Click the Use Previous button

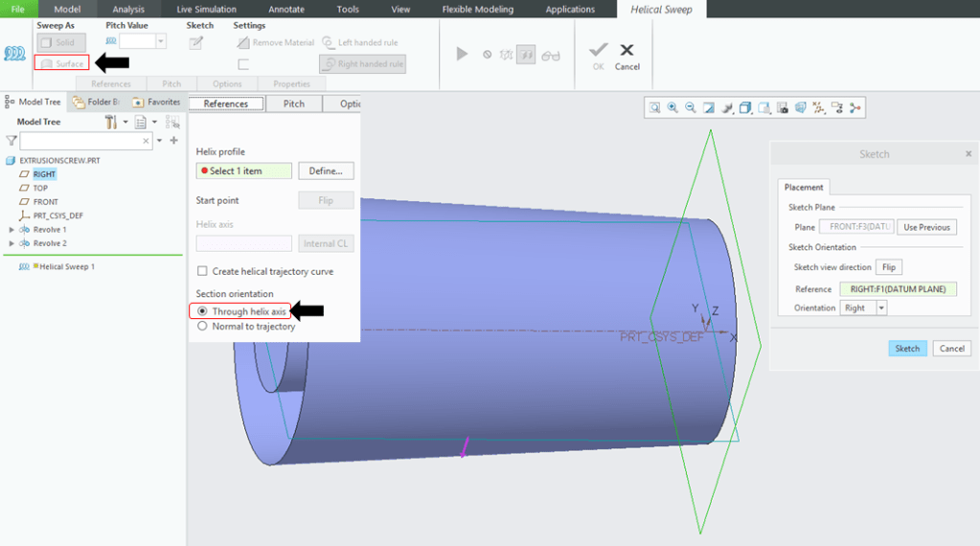coord(926,227)
